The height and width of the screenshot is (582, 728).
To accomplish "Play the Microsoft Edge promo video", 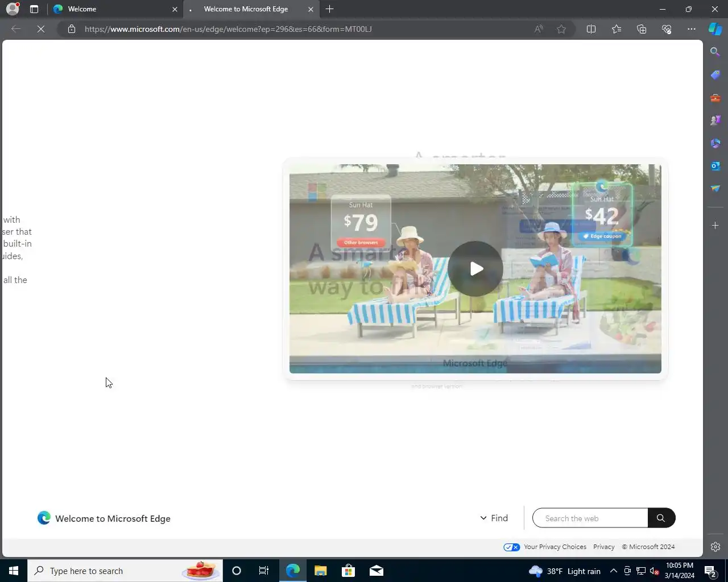I will coord(475,269).
